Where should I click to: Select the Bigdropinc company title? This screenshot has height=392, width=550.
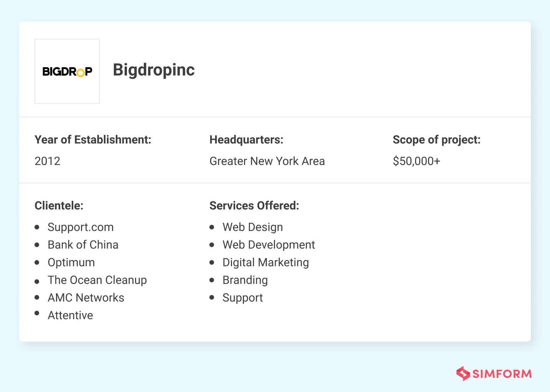tap(154, 70)
